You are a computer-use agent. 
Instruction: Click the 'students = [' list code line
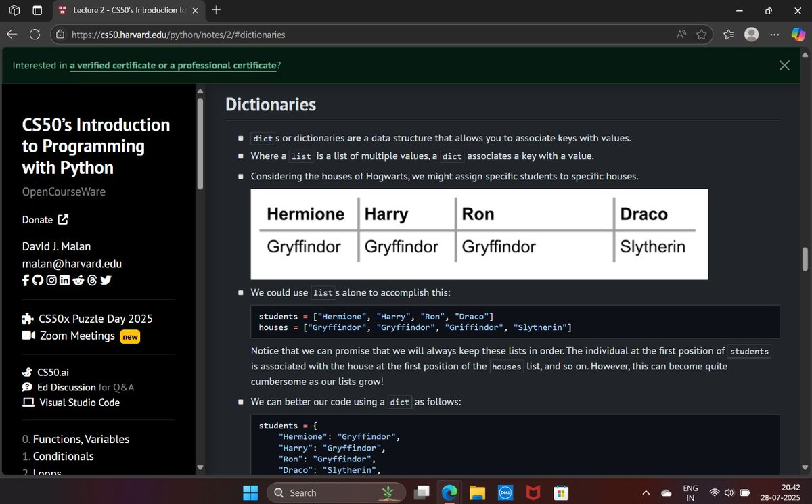pos(376,317)
